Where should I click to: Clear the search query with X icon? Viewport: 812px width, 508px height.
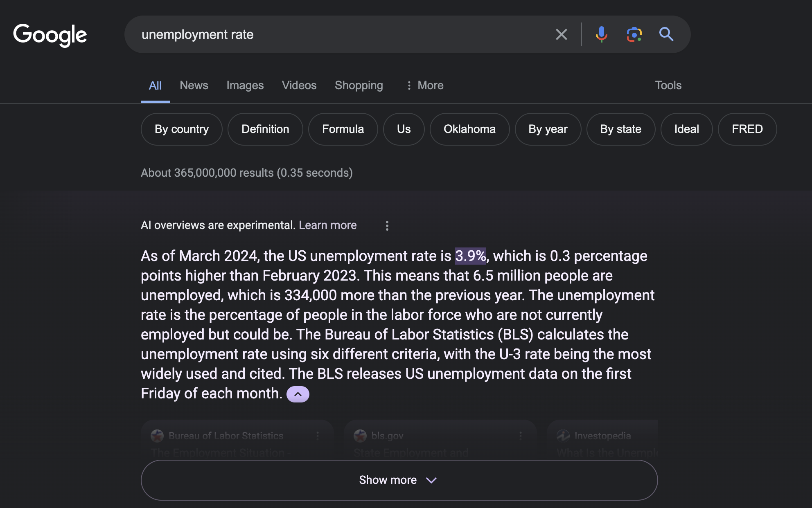point(561,34)
